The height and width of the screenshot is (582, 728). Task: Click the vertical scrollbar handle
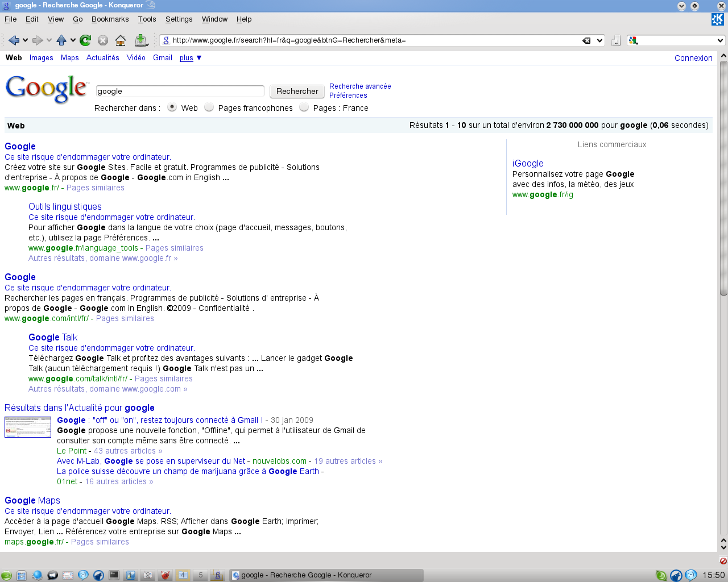tap(723, 177)
